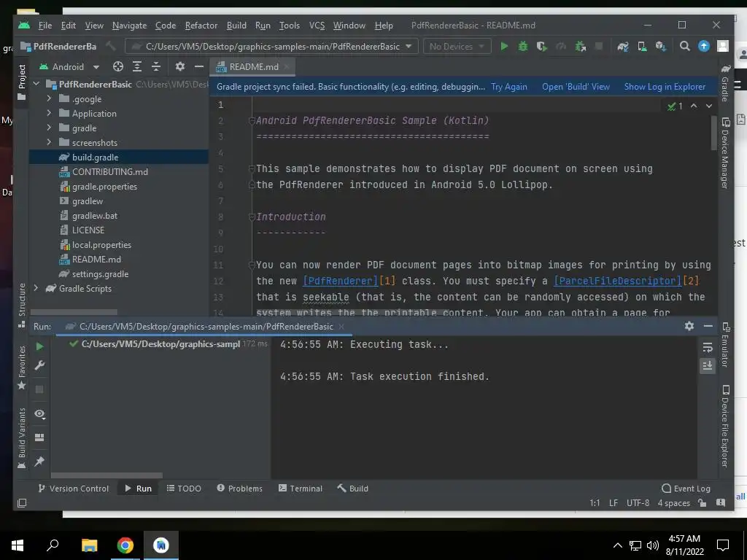Image resolution: width=747 pixels, height=560 pixels.
Task: Switch to the Terminal tool tab
Action: coord(300,488)
